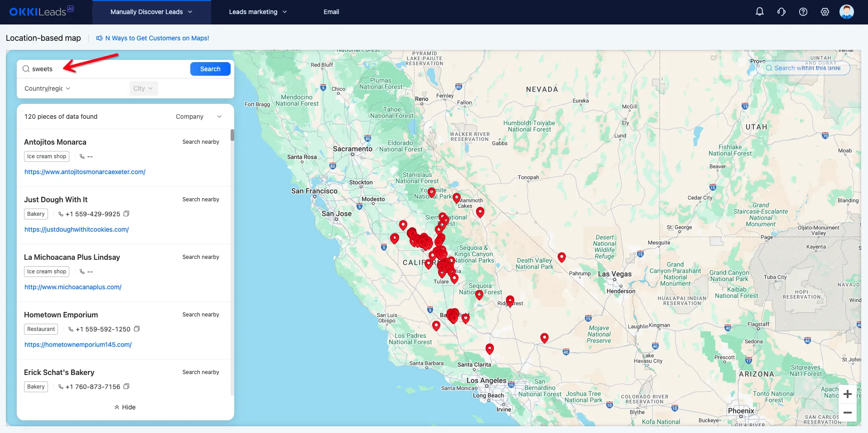Zoom in on the map with plus button
This screenshot has height=433, width=868.
848,394
